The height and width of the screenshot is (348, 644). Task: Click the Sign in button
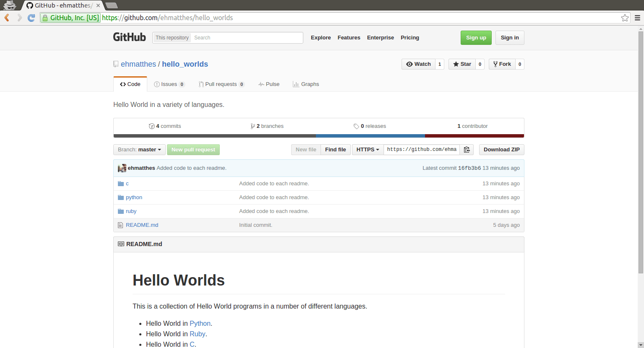tap(510, 38)
